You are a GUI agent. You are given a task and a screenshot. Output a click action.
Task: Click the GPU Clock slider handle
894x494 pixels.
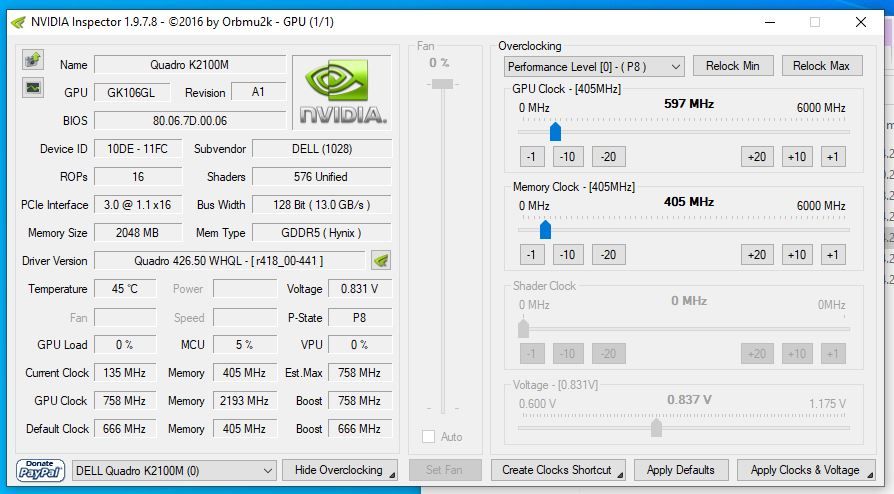pyautogui.click(x=555, y=132)
